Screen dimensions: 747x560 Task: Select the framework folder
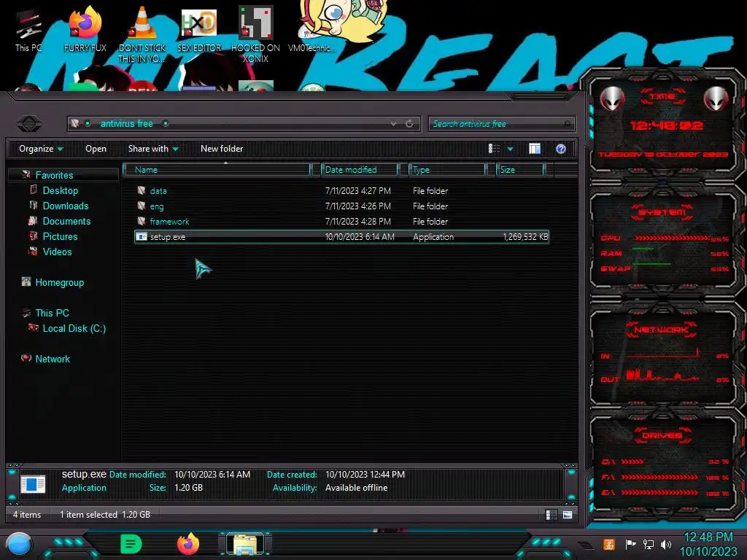click(169, 222)
